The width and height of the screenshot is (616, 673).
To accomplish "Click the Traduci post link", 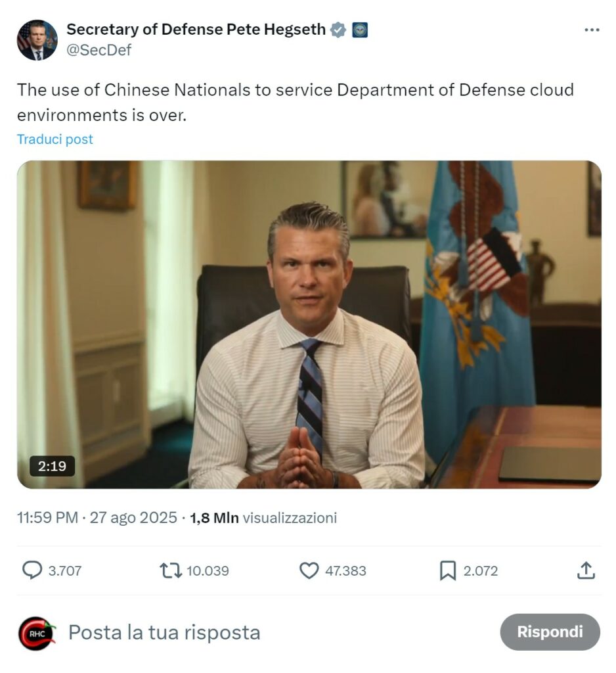I will pyautogui.click(x=55, y=139).
